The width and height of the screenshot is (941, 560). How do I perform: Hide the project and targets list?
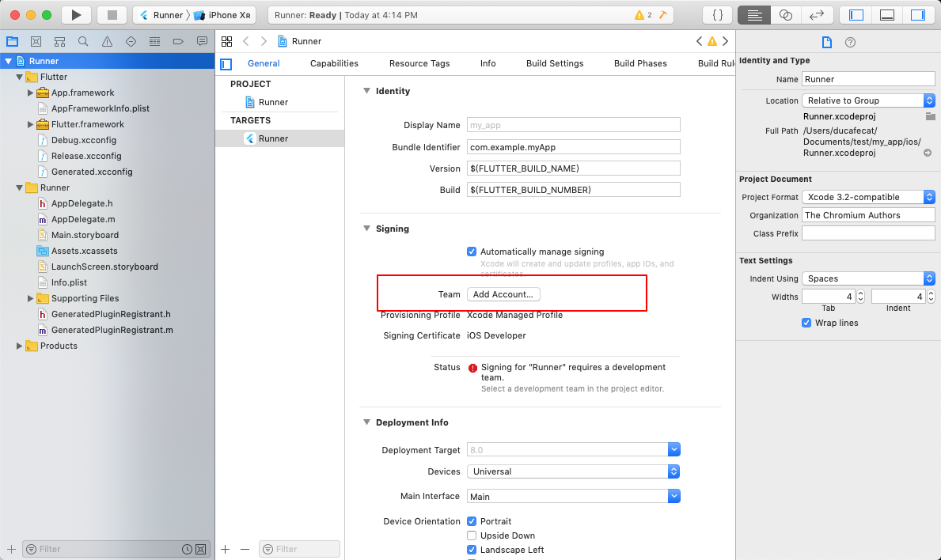(x=226, y=63)
